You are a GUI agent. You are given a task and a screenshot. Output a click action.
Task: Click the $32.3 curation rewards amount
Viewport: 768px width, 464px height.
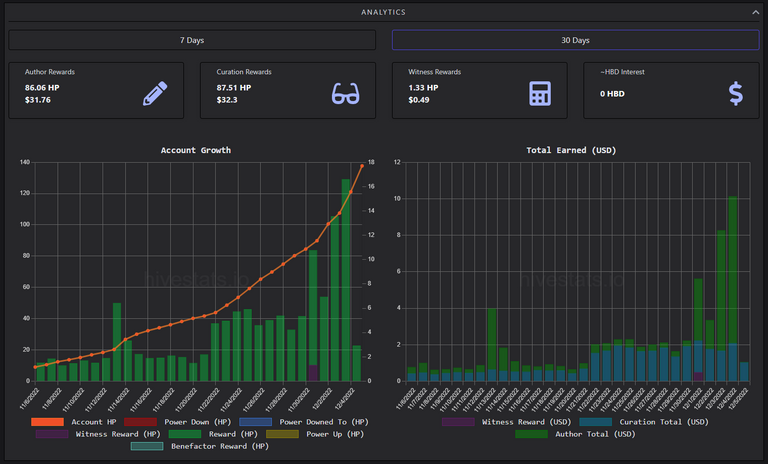click(227, 100)
